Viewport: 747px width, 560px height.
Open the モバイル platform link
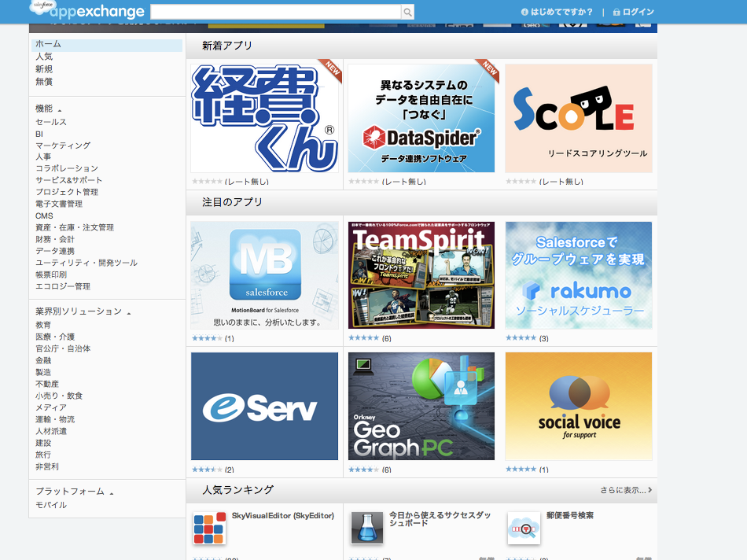coord(51,505)
